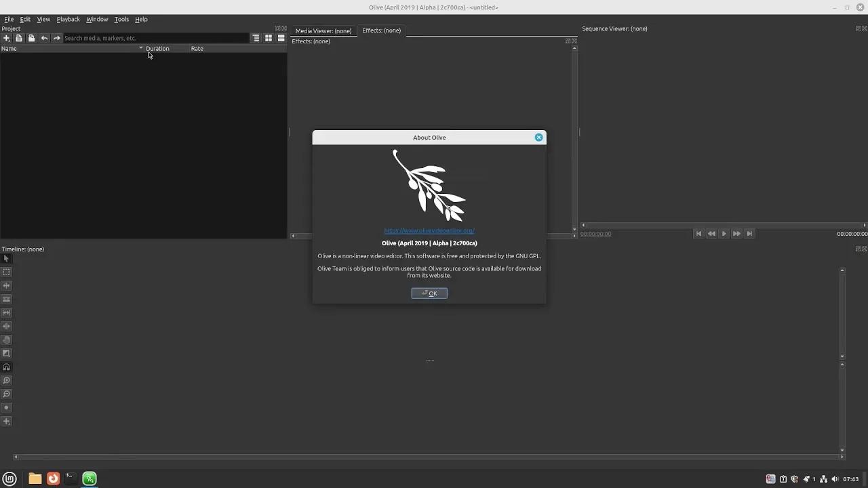
Task: Toggle timeline snapping with magnet icon
Action: pyautogui.click(x=6, y=367)
